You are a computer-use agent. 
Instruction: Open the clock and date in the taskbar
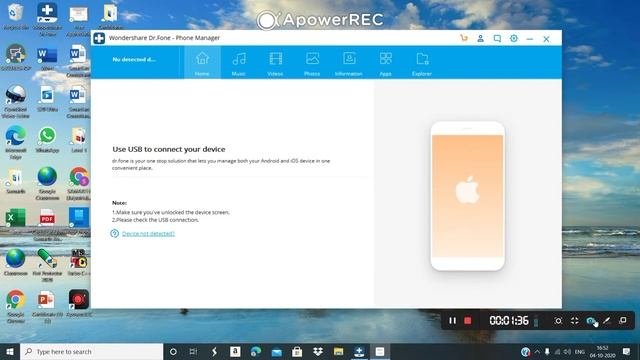602,351
